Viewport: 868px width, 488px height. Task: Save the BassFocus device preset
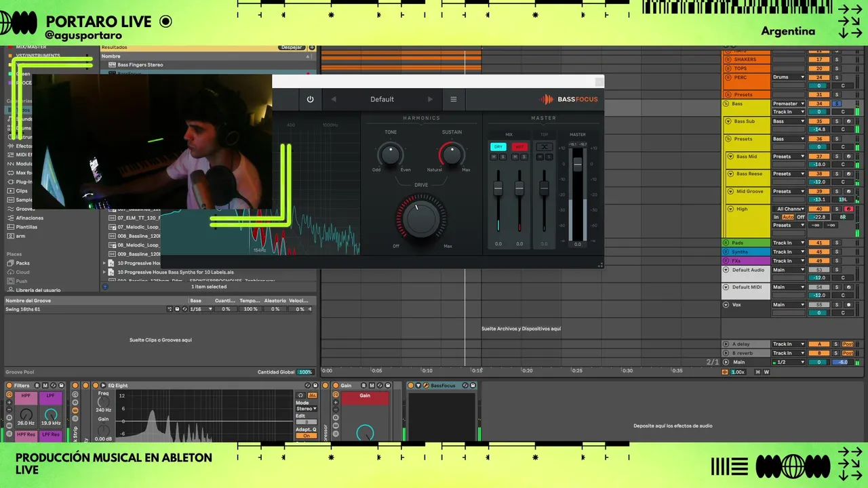pos(473,386)
